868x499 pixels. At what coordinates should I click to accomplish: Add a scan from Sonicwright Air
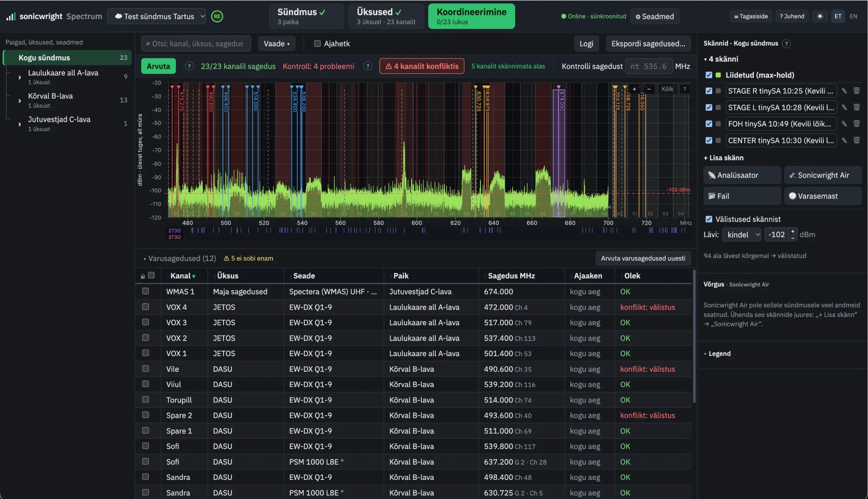[823, 175]
